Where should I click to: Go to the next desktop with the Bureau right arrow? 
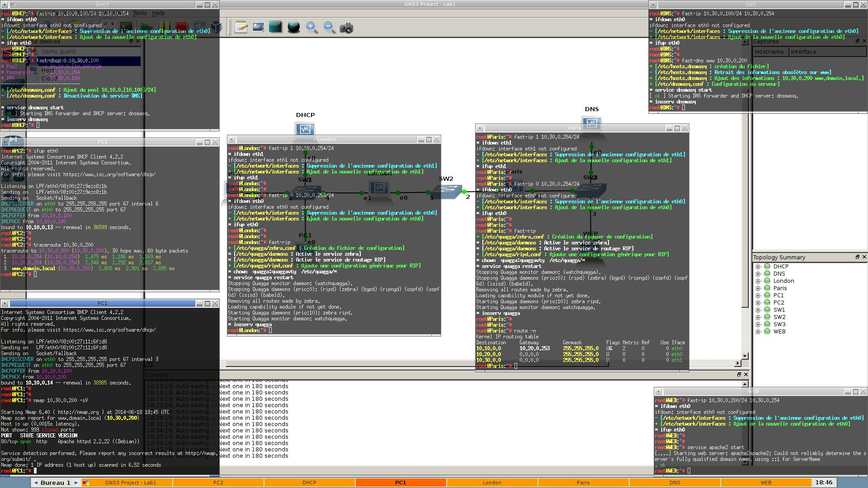click(76, 483)
